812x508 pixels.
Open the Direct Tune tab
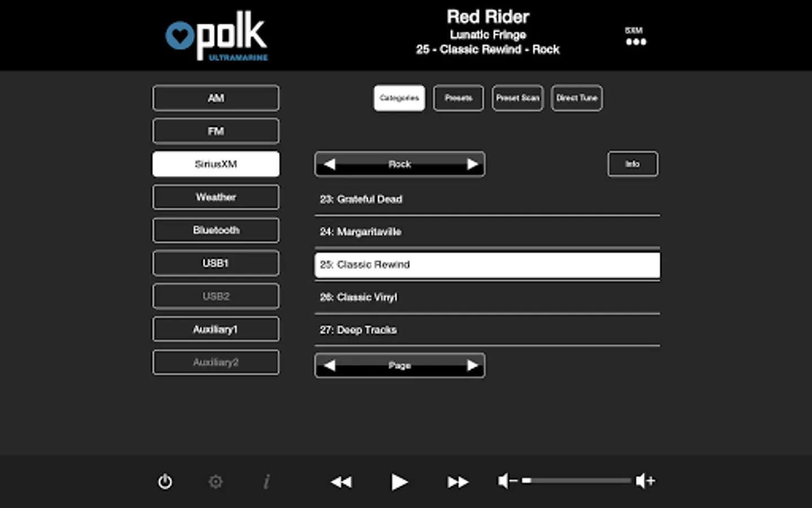(x=577, y=98)
